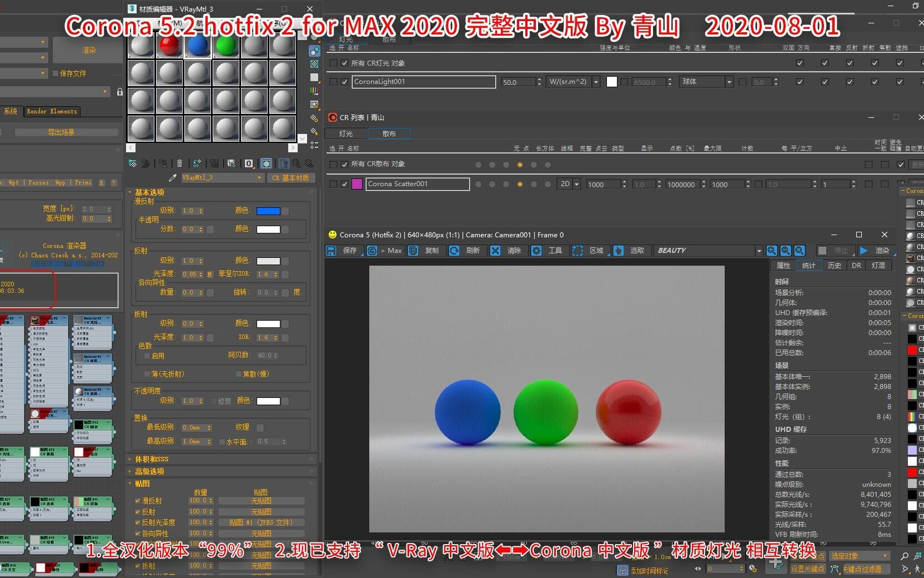Click the assign material to selection icon

coord(163,163)
